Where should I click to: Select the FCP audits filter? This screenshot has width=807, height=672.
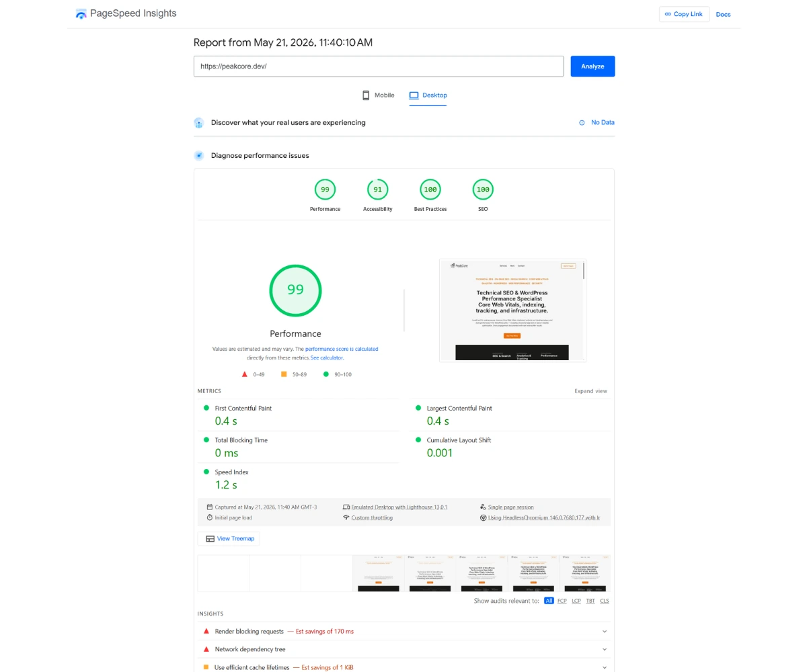tap(562, 601)
